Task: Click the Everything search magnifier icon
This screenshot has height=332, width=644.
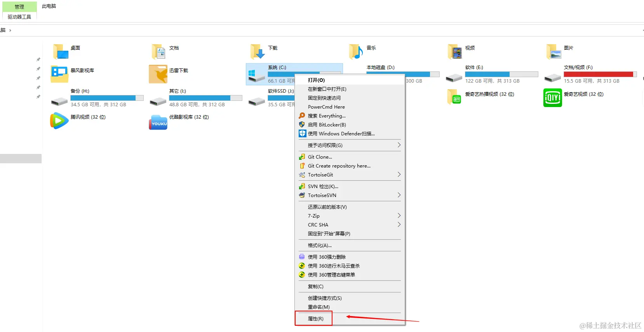Action: tap(302, 116)
